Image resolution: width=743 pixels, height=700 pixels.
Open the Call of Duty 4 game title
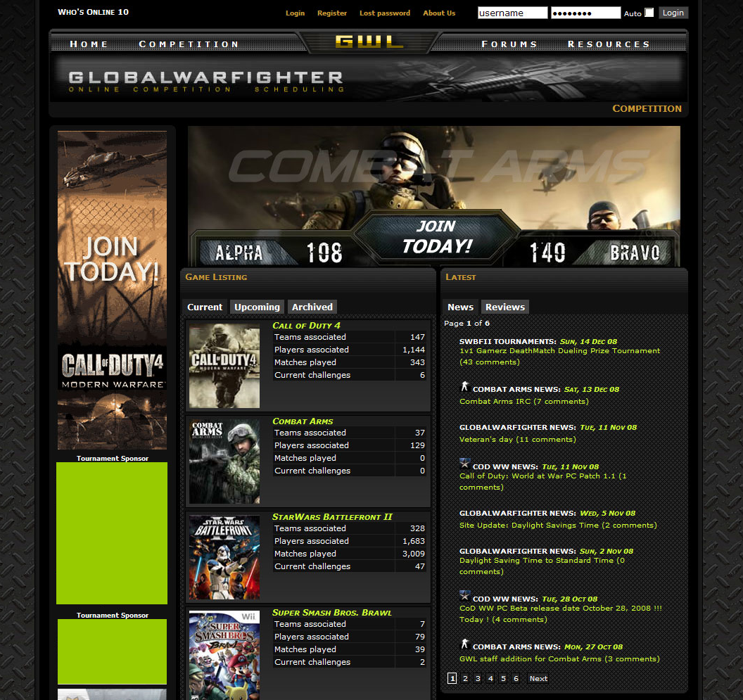(306, 326)
